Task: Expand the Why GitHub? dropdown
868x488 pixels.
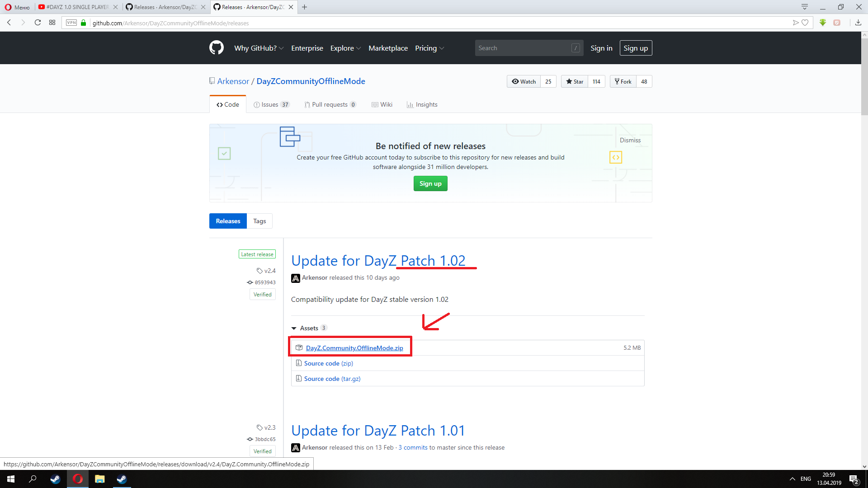Action: [259, 48]
